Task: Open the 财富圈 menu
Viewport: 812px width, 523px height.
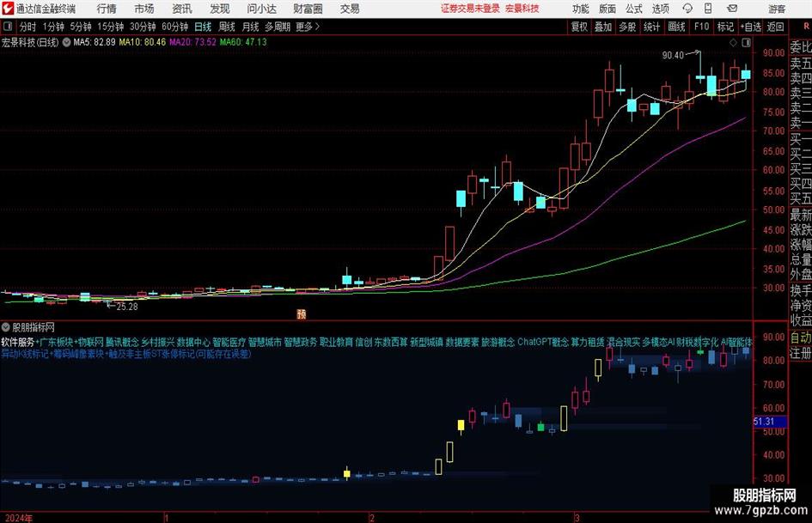Action: pos(308,9)
